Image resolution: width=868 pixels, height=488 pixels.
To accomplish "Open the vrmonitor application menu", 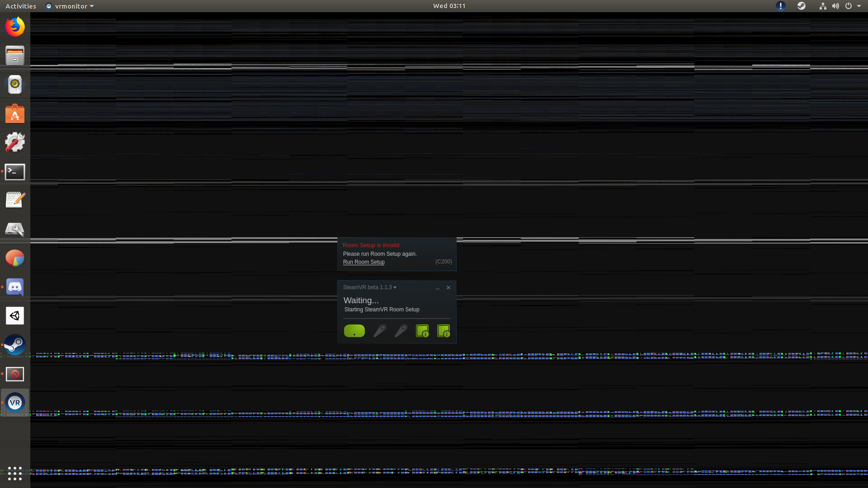I will tap(70, 6).
